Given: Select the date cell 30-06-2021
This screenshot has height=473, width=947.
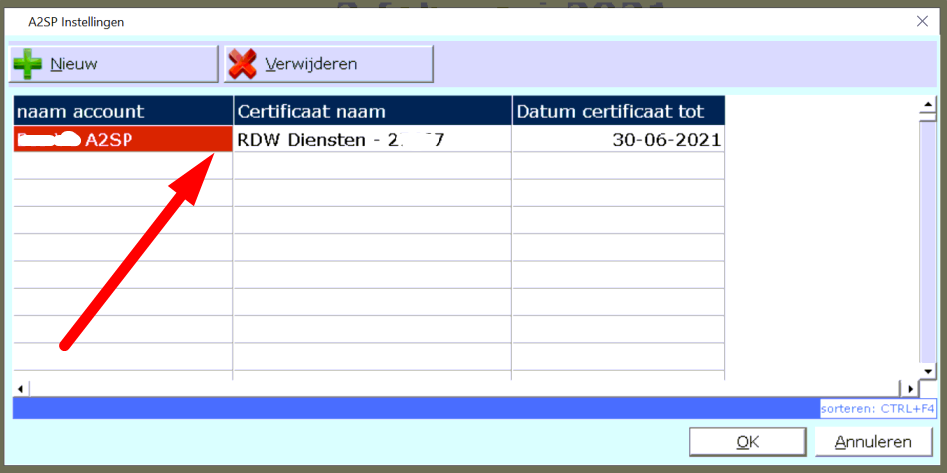Looking at the screenshot, I should pyautogui.click(x=618, y=140).
